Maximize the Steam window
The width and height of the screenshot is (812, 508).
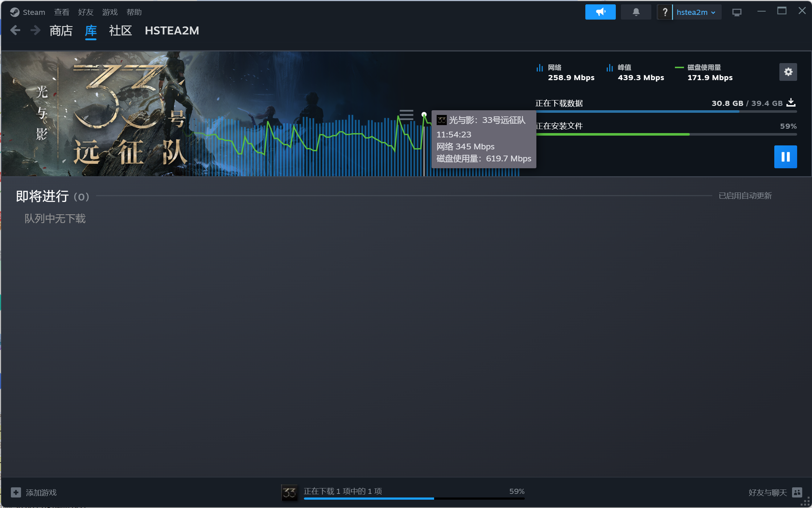pyautogui.click(x=782, y=11)
